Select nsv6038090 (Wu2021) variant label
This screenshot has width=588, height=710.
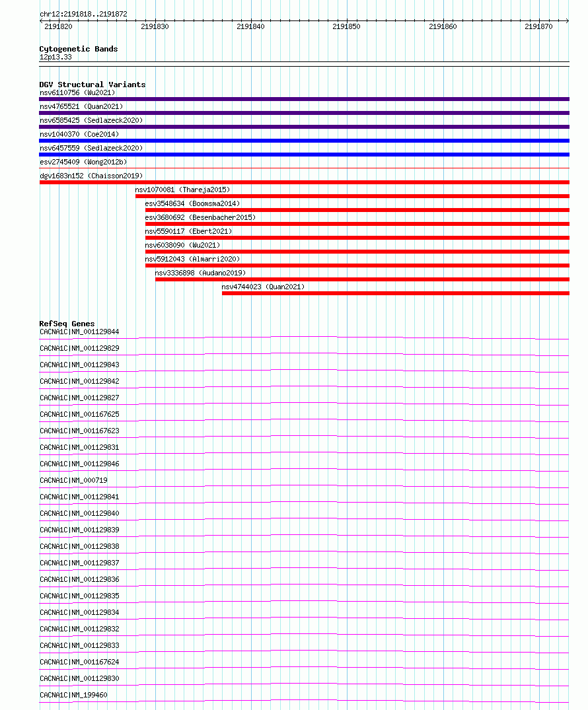182,245
